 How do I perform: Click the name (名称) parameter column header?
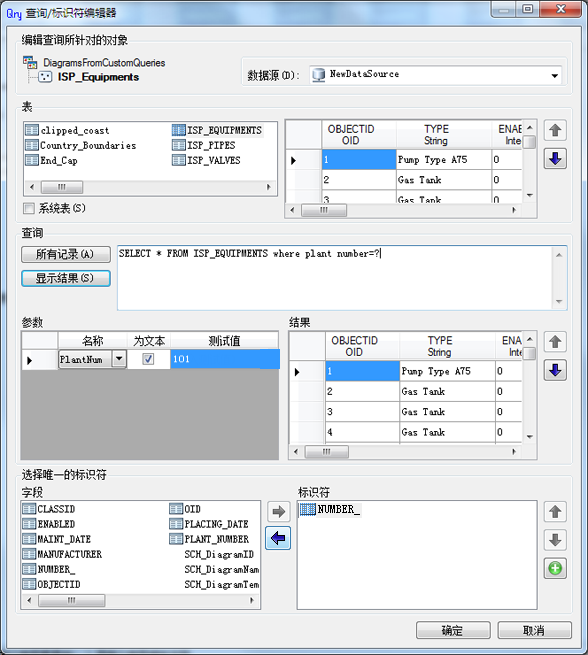point(93,340)
